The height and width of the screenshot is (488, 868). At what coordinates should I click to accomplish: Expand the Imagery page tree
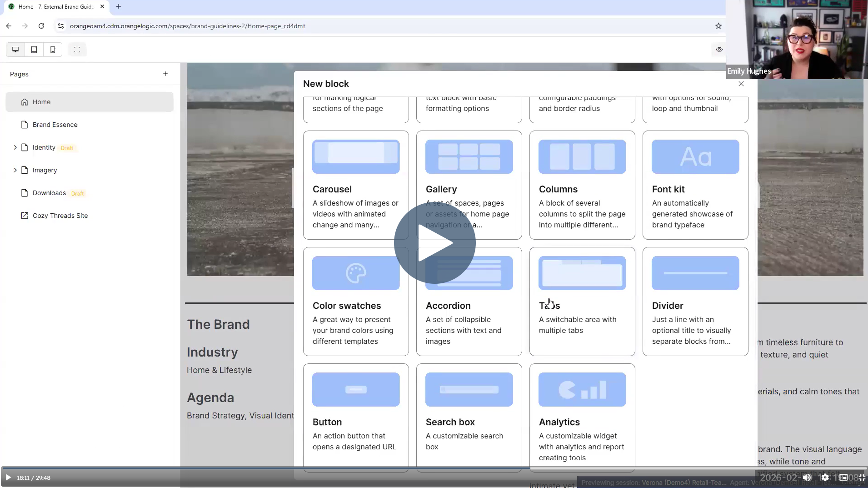tap(15, 170)
